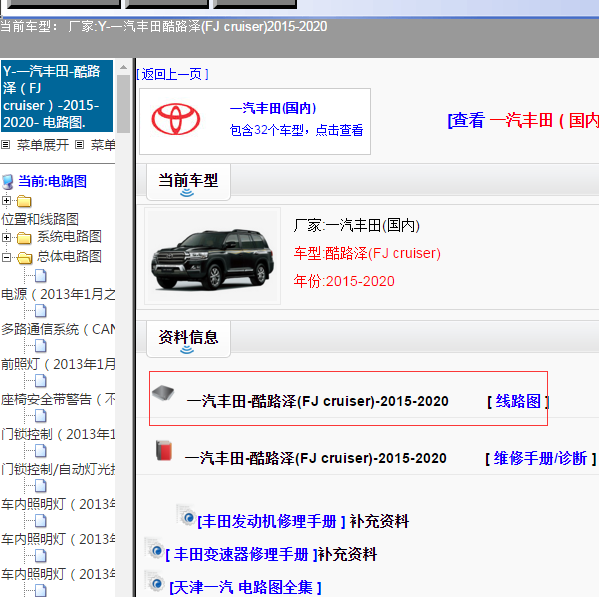The height and width of the screenshot is (597, 599).
Task: Select the 当前车型 tab
Action: (188, 182)
